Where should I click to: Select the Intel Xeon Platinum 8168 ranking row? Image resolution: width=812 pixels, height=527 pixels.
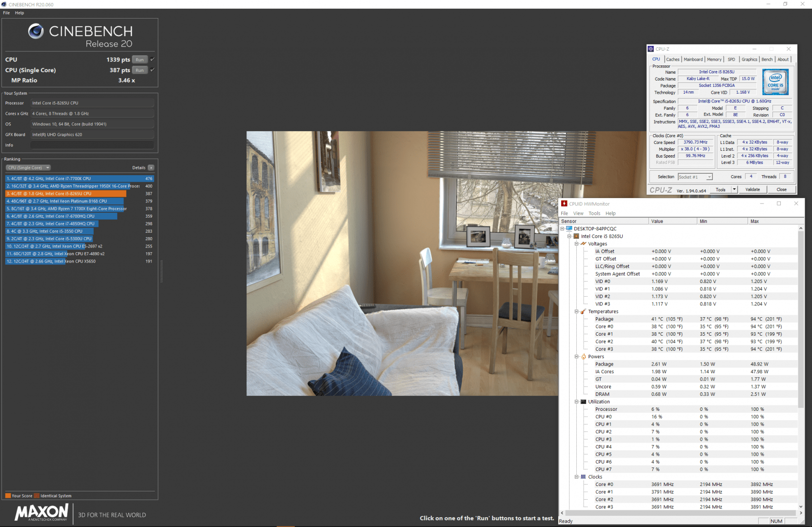click(80, 201)
